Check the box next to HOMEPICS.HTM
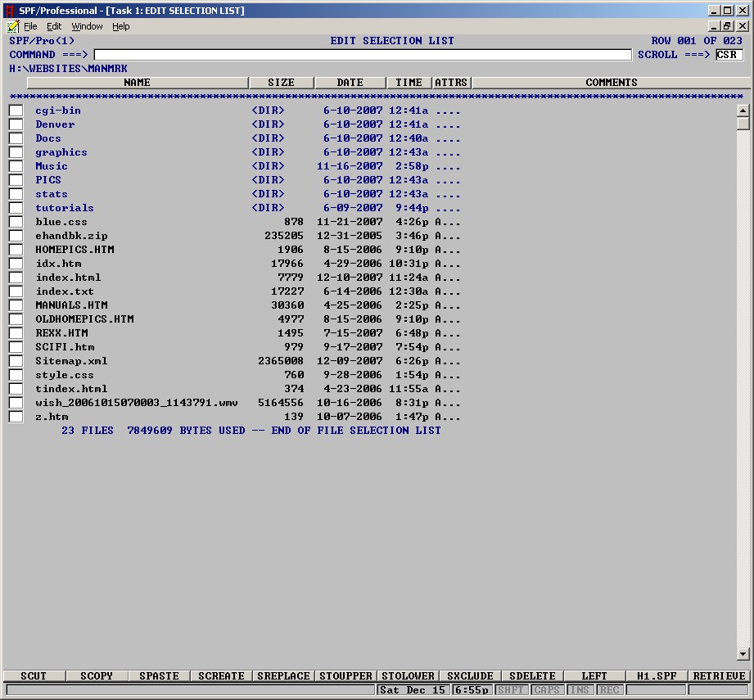754x700 pixels. [x=16, y=250]
